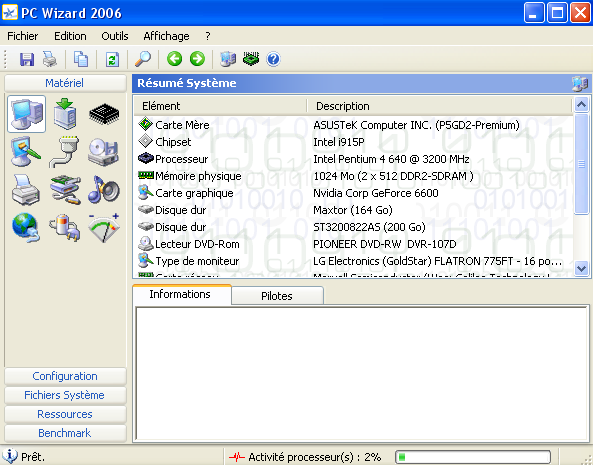
Task: Switch to the Informations tab
Action: click(x=182, y=294)
